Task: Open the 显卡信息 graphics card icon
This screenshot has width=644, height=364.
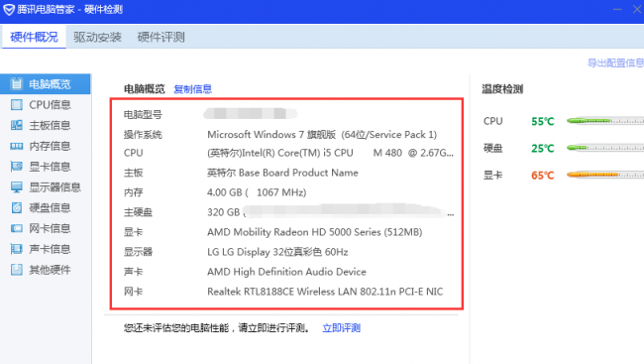Action: pos(17,167)
